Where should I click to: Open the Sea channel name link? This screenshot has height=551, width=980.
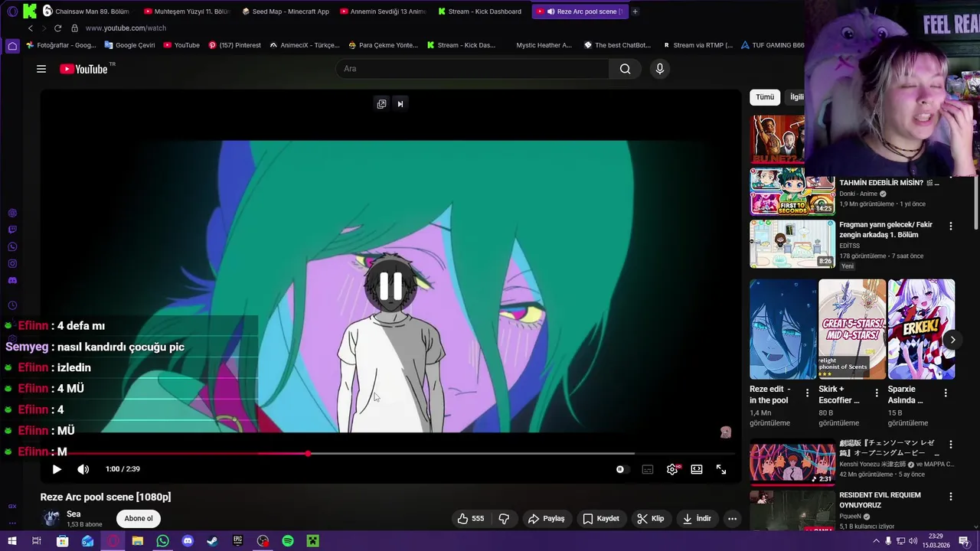coord(73,514)
